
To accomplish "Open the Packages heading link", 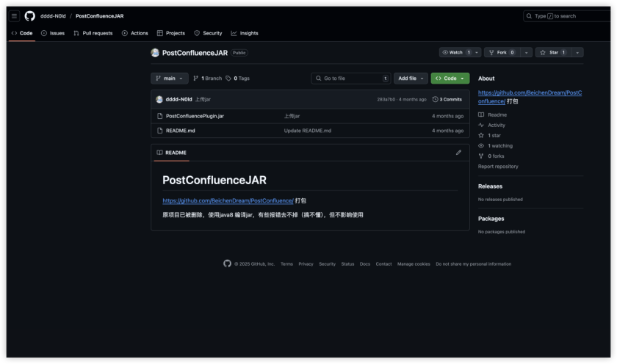I will click(491, 219).
